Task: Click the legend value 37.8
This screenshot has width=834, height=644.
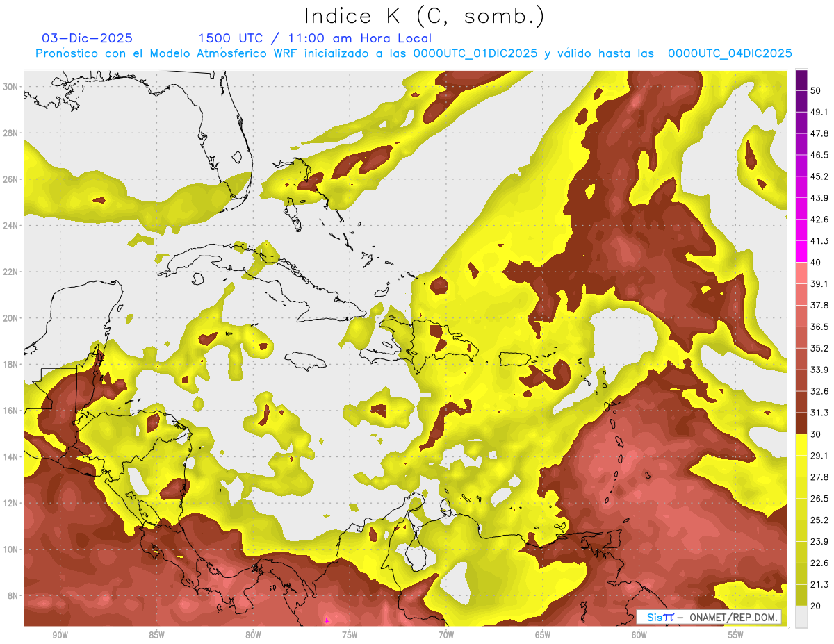Action: [819, 305]
